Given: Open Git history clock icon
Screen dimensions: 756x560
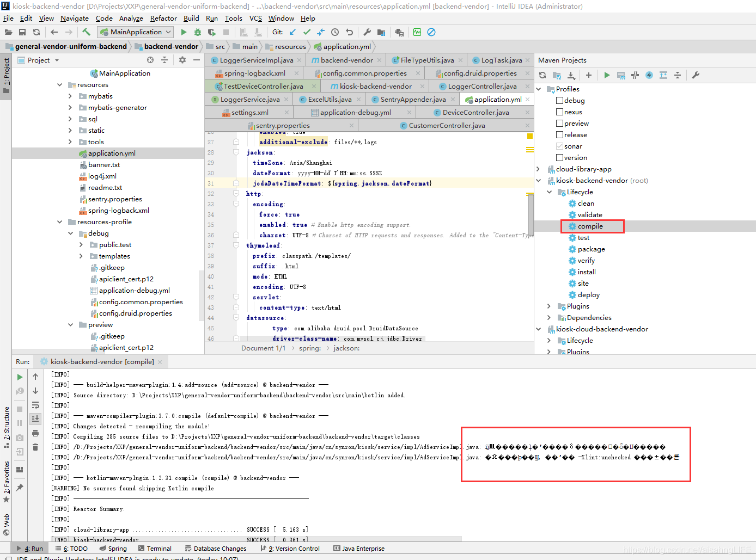Looking at the screenshot, I should pos(335,32).
